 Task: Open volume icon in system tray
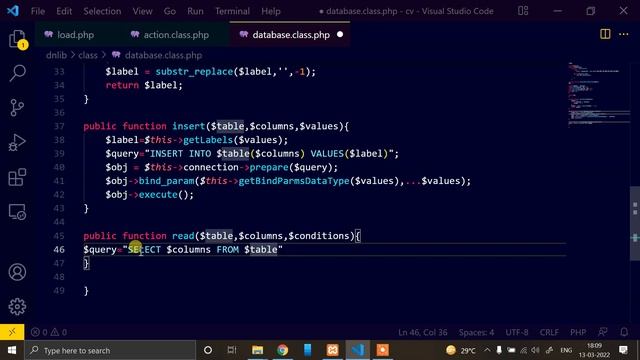click(x=535, y=350)
